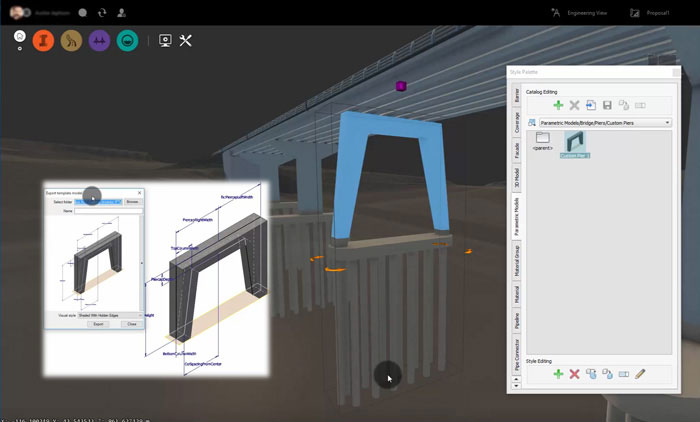Screen dimensions: 700x422
Task: Click the pencil edit icon in Style Editing
Action: (x=640, y=374)
